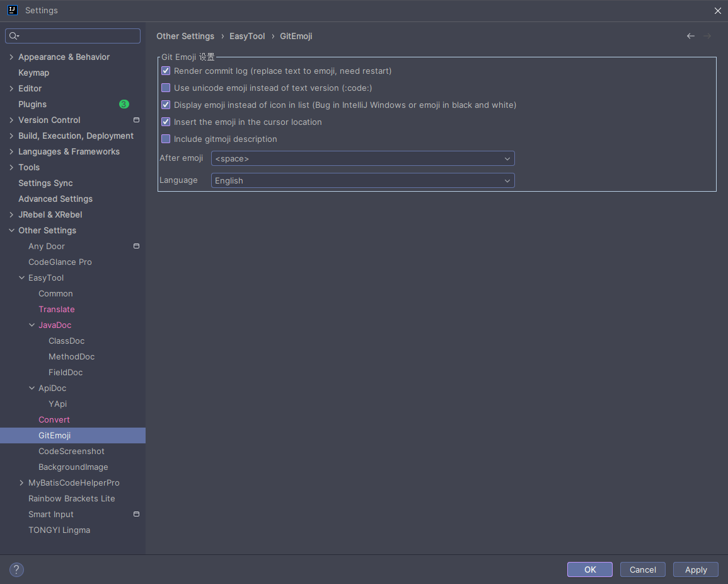Viewport: 728px width, 584px height.
Task: Toggle Display emoji instead of icon checkbox
Action: 166,105
